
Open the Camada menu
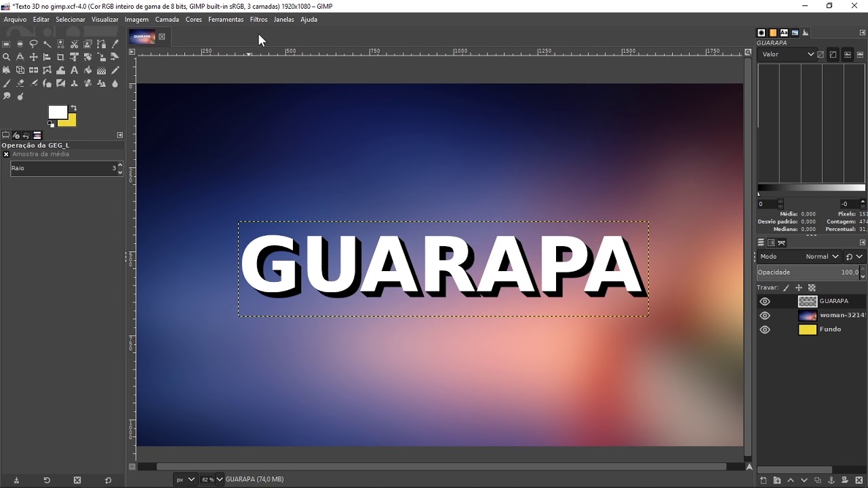167,20
